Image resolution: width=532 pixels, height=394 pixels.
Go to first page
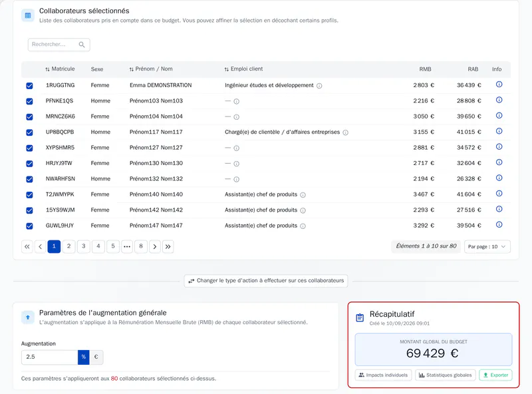(27, 247)
